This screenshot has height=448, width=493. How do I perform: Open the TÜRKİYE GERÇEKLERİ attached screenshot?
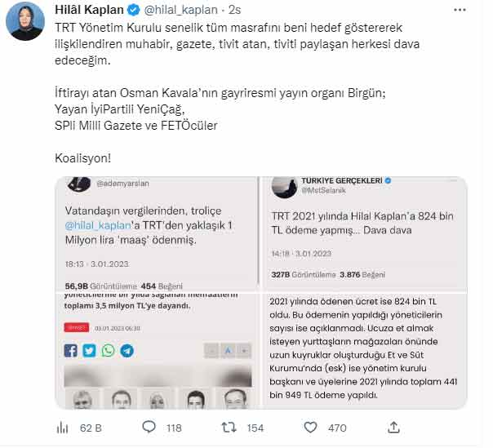(x=364, y=234)
